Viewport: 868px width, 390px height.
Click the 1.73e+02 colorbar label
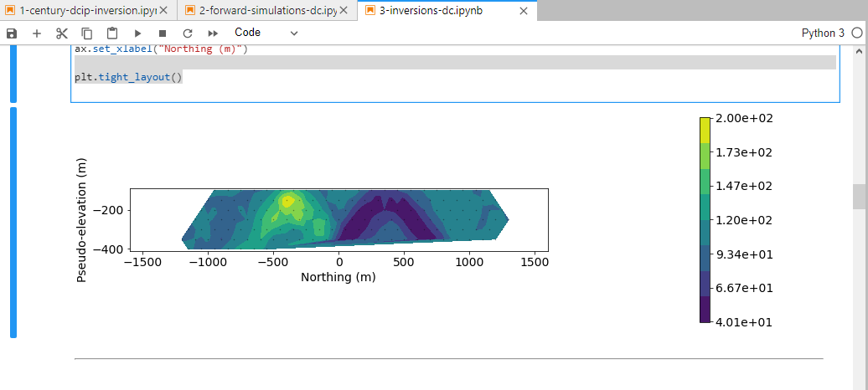[x=744, y=152]
